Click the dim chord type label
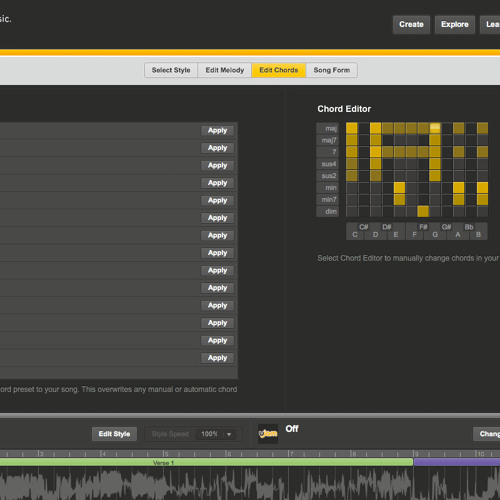 [x=328, y=211]
